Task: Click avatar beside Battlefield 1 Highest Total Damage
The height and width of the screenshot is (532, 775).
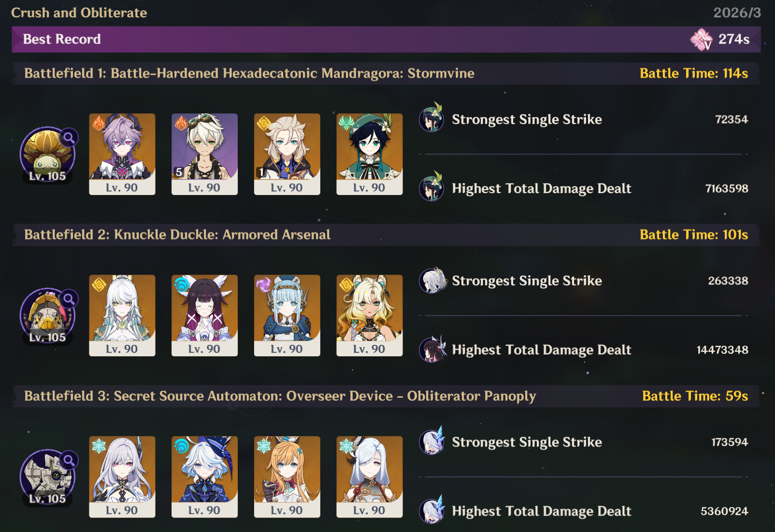Action: point(431,187)
